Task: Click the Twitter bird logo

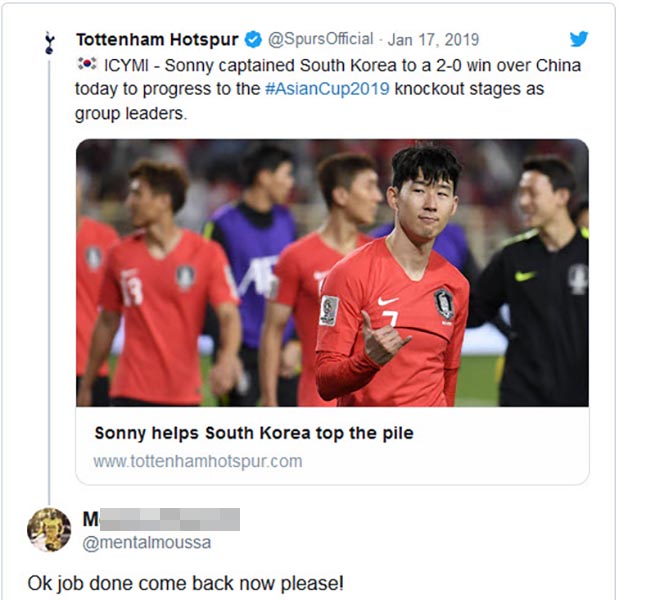Action: [578, 39]
